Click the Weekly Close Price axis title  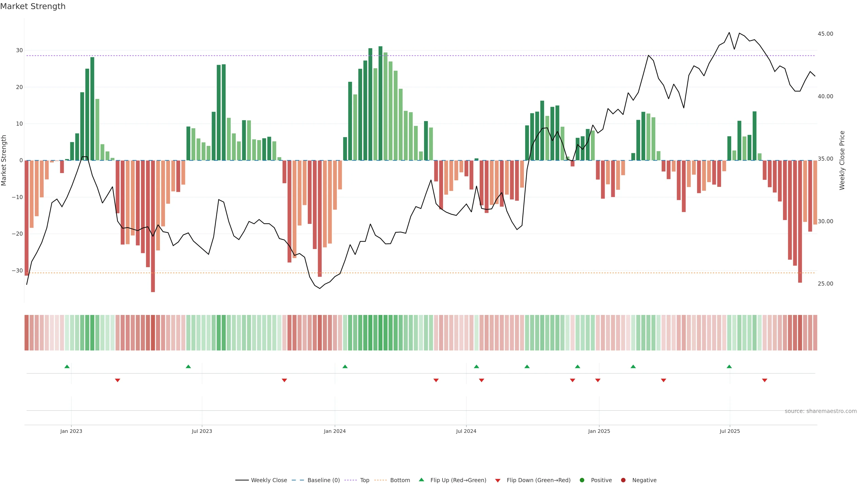(x=842, y=160)
